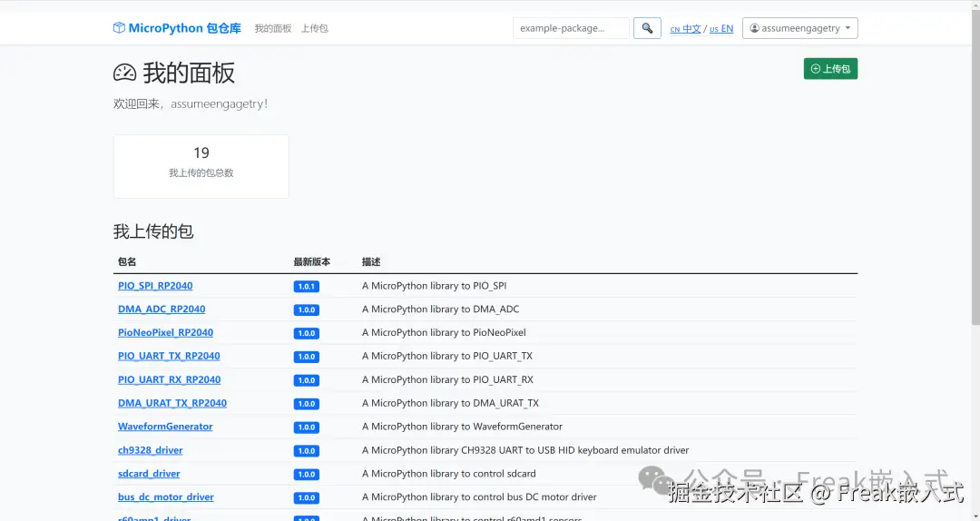The image size is (980, 521).
Task: Click description 'A MicroPython library to PIO_UART_TX'
Action: [446, 356]
